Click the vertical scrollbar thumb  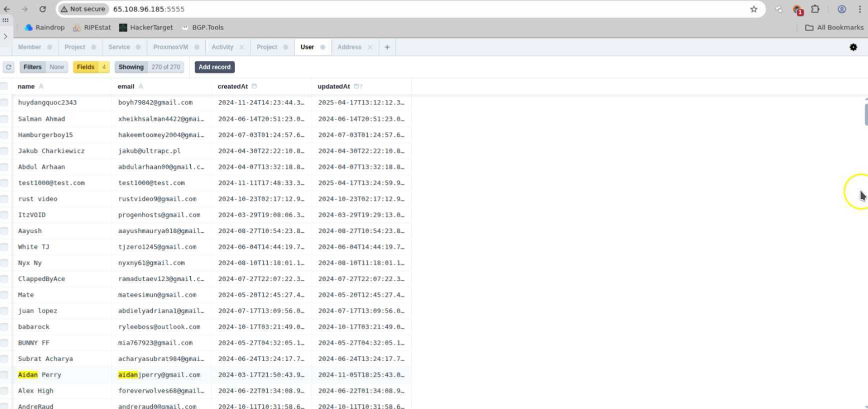pos(866,114)
